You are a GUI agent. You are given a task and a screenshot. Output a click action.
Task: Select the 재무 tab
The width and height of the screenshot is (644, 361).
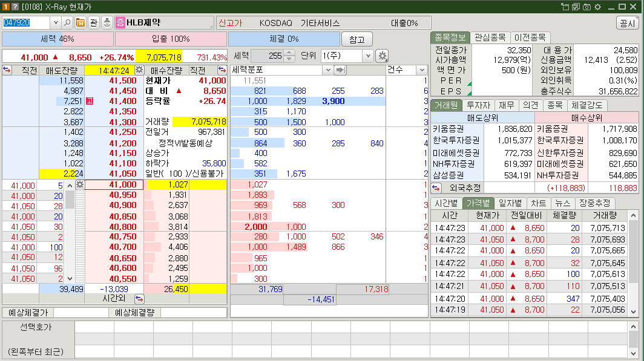pyautogui.click(x=507, y=105)
